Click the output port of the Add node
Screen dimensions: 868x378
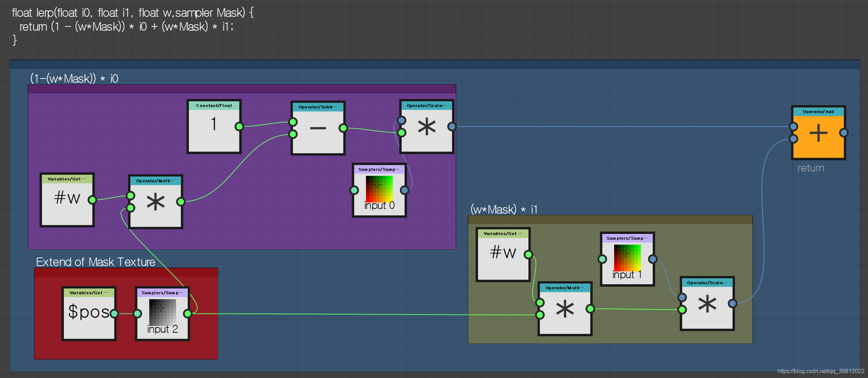(844, 133)
